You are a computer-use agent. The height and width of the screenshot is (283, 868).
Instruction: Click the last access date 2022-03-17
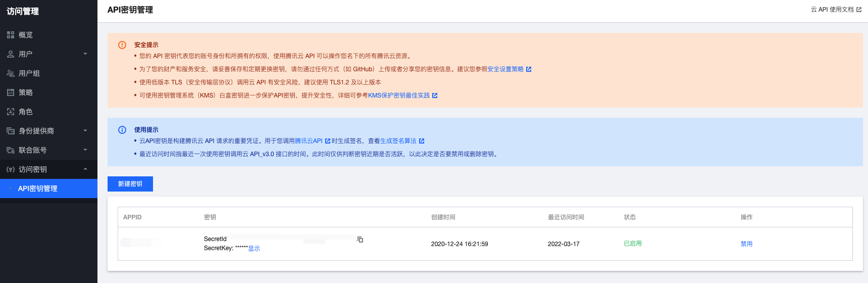564,244
